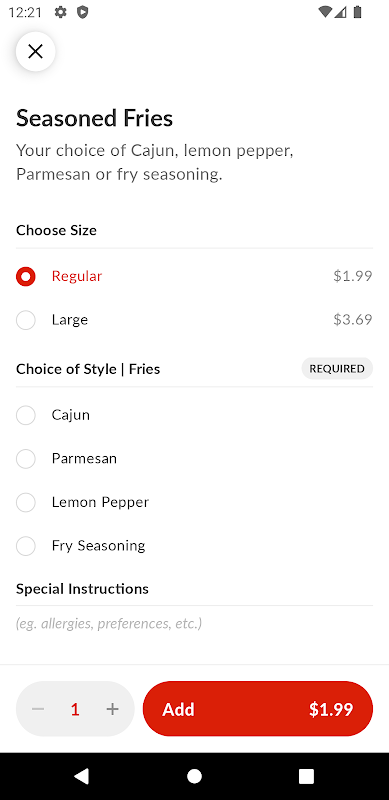Tap the Wi-Fi signal status icon
This screenshot has height=800, width=389.
click(325, 12)
